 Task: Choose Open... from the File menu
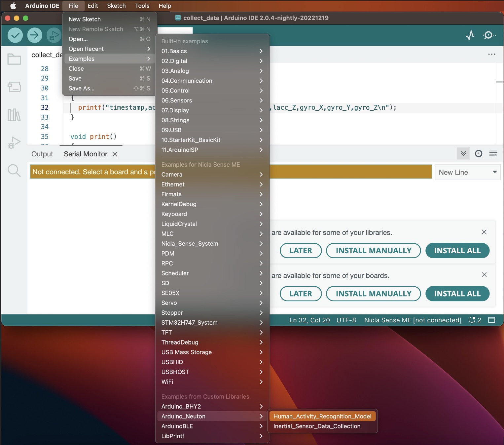[109, 39]
